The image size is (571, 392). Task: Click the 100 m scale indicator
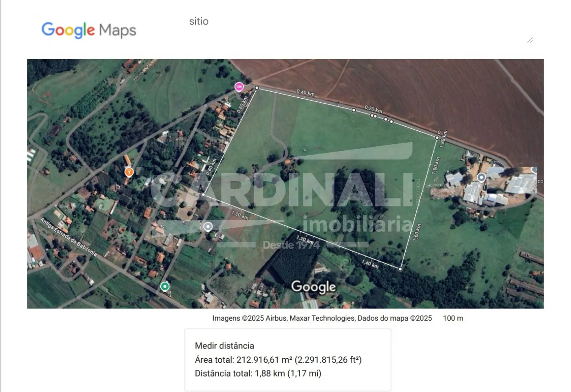pyautogui.click(x=453, y=318)
